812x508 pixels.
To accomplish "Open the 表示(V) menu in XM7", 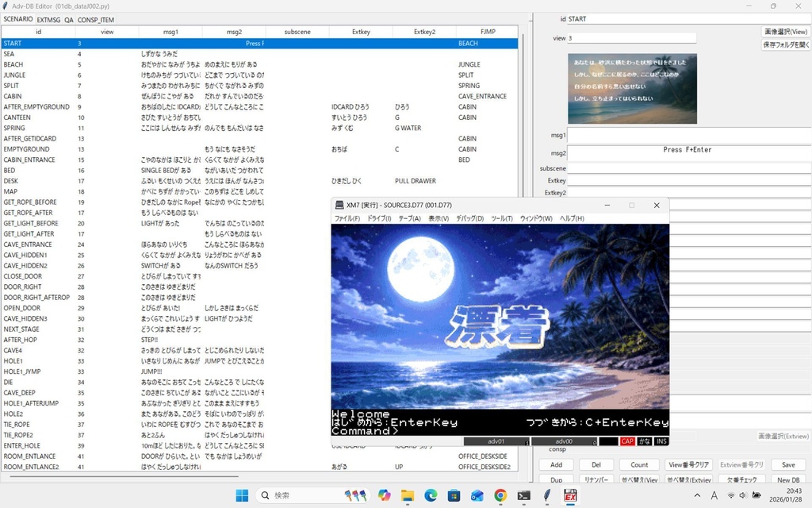I will (438, 219).
